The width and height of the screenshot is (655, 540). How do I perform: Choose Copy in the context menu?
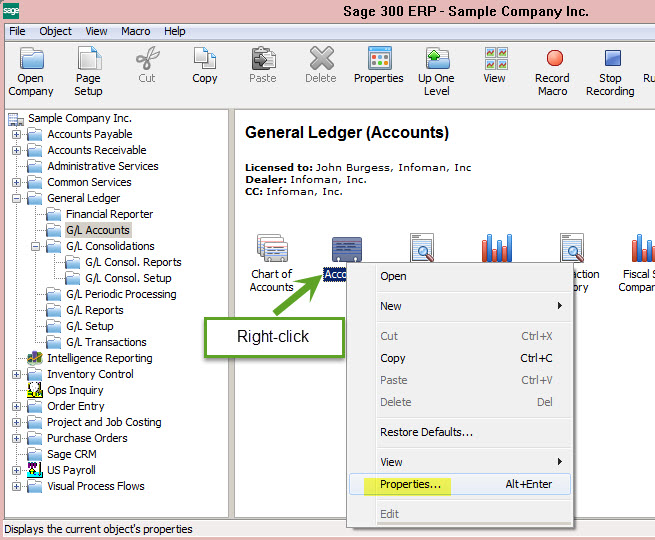(x=460, y=358)
